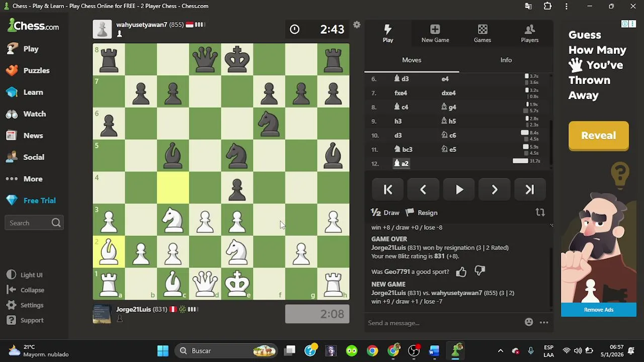This screenshot has height=362, width=644.
Task: Switch to the Info subtab
Action: coord(506,60)
